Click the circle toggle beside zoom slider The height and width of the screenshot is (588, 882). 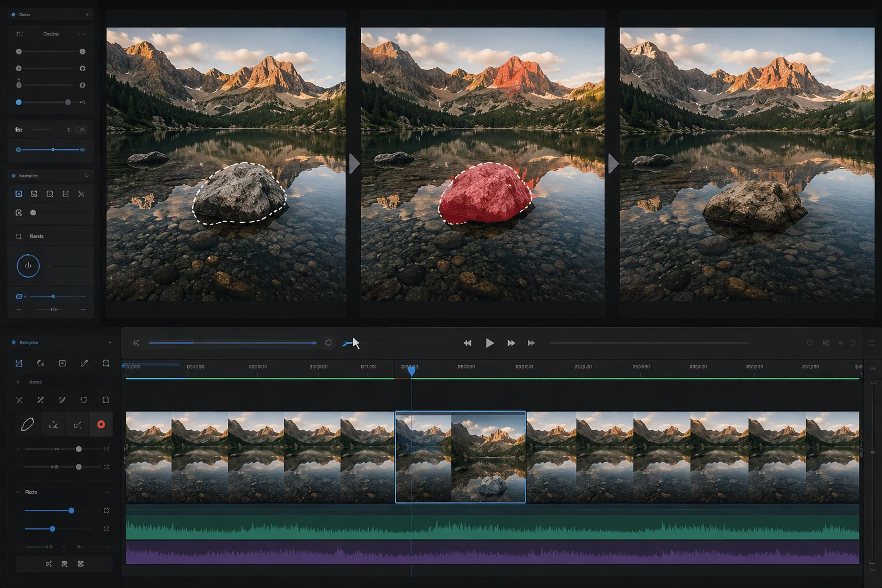point(328,343)
